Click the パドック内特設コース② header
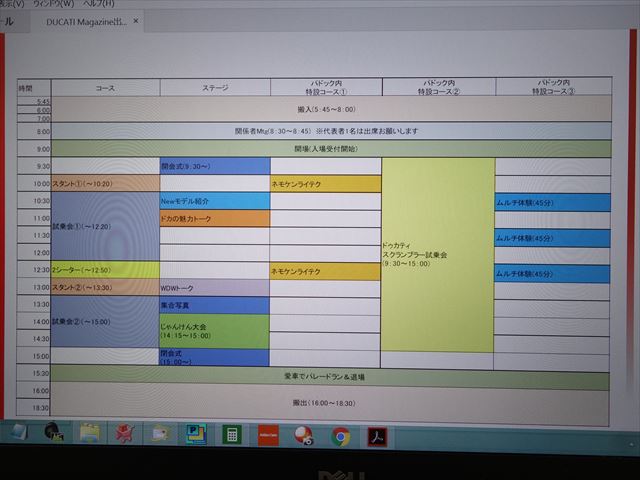This screenshot has height=480, width=640. point(439,87)
